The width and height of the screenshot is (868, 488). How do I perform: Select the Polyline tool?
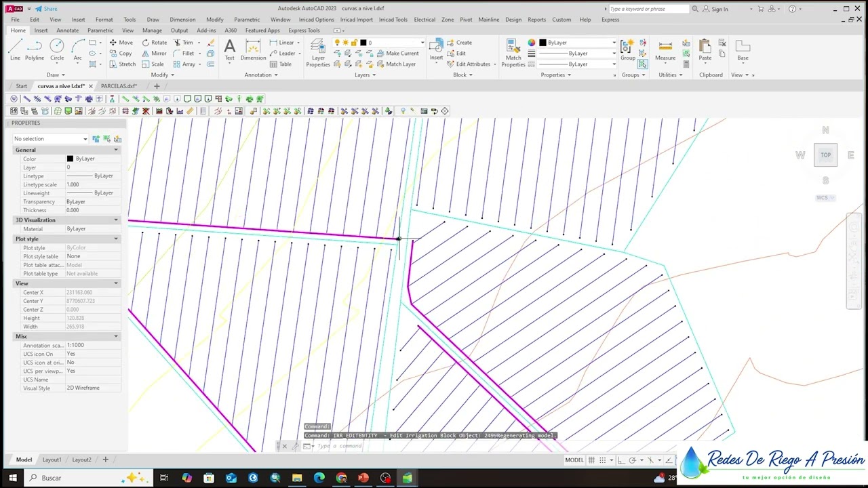pos(35,49)
